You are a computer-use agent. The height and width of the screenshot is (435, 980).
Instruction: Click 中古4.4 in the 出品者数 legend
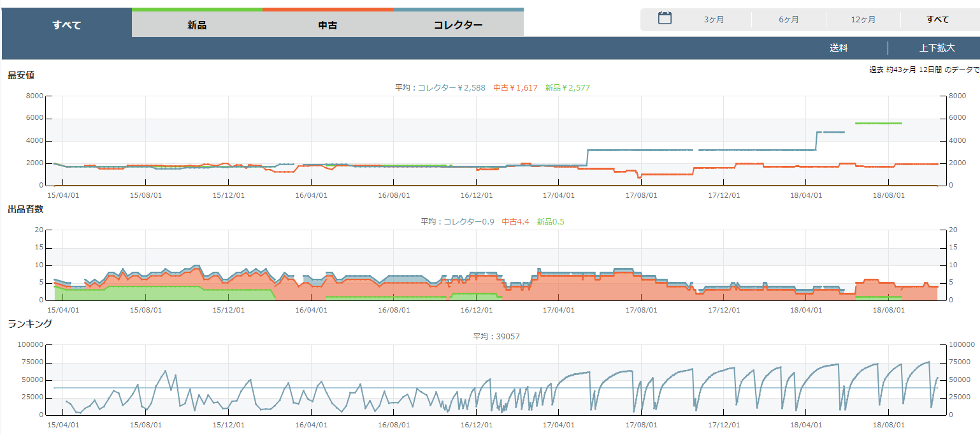(515, 222)
